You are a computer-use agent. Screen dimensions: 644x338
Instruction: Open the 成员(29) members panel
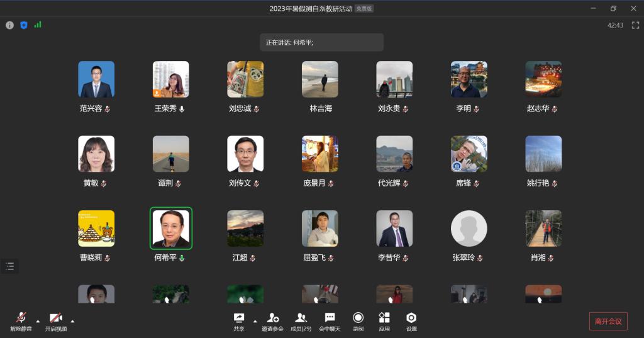(x=301, y=321)
